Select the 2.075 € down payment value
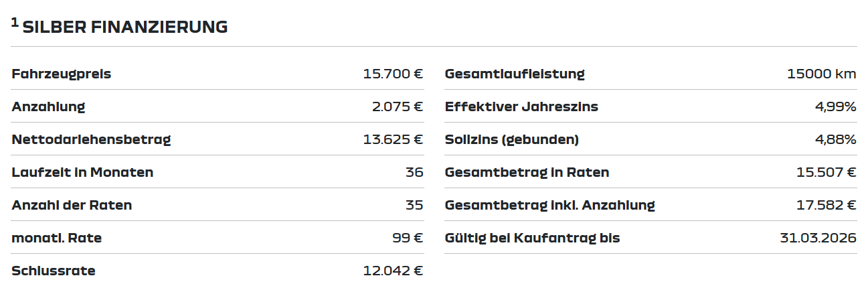Screen dimensions: 868x286 tap(398, 106)
